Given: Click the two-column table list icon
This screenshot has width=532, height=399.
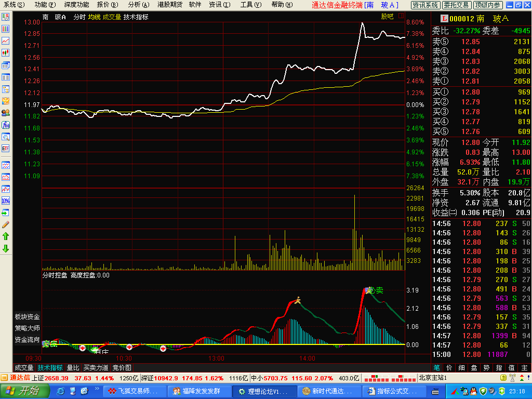Looking at the screenshot, I should (x=5, y=77).
